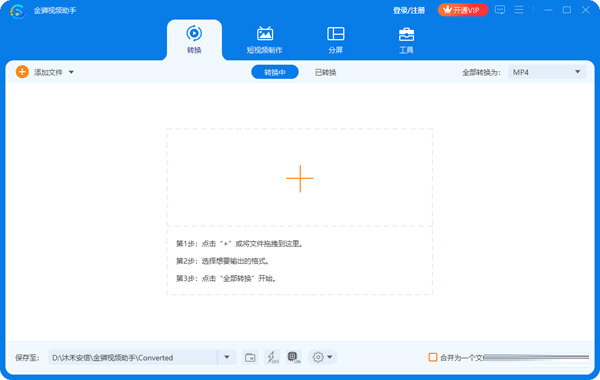Open the 工具 toolbox tab
Viewport: 600px width, 380px height.
[x=406, y=40]
